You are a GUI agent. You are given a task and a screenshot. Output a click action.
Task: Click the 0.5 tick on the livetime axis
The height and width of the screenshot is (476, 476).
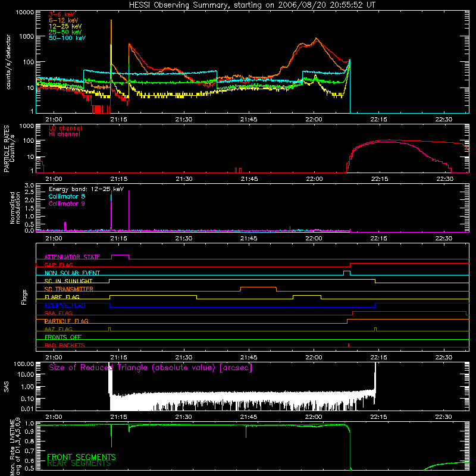[29, 468]
